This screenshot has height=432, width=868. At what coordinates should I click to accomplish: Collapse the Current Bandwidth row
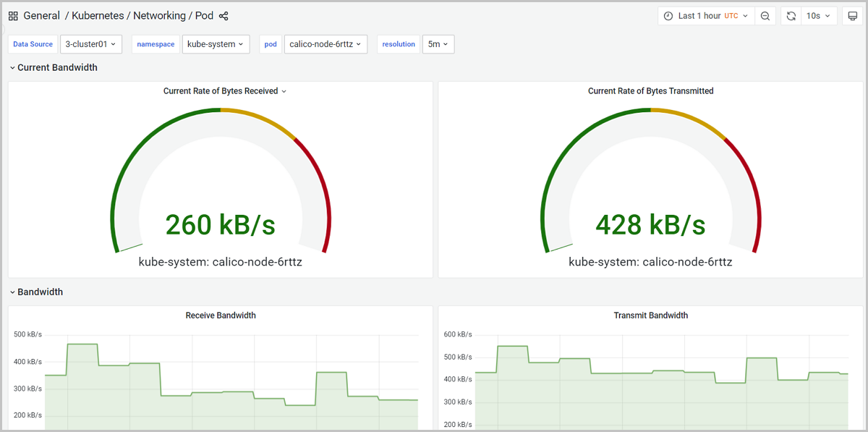(57, 67)
